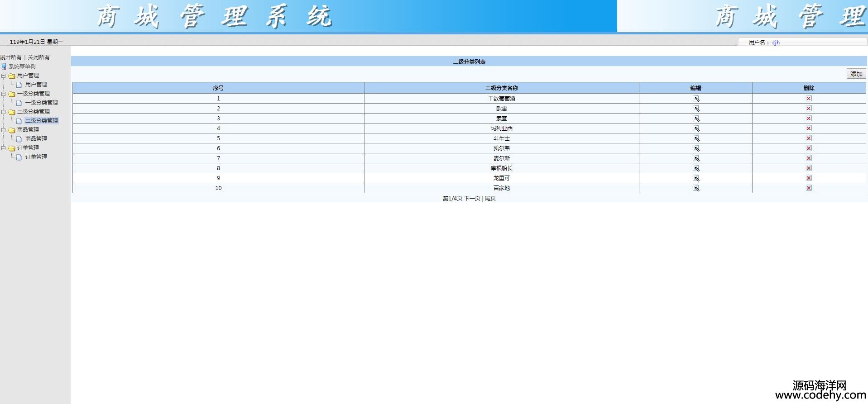Collapse the 一级分类管理 tree folder
The height and width of the screenshot is (404, 868).
point(3,94)
